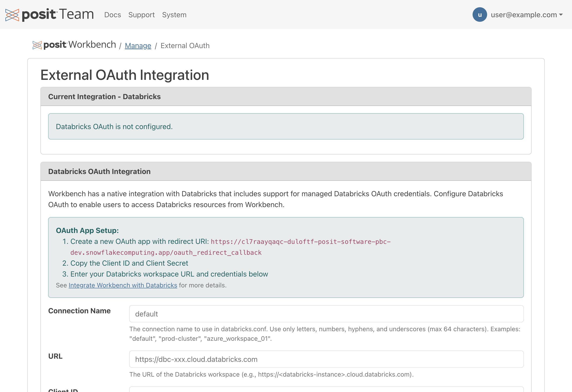Open the Docs menu item
Image resolution: width=572 pixels, height=392 pixels.
click(x=113, y=15)
